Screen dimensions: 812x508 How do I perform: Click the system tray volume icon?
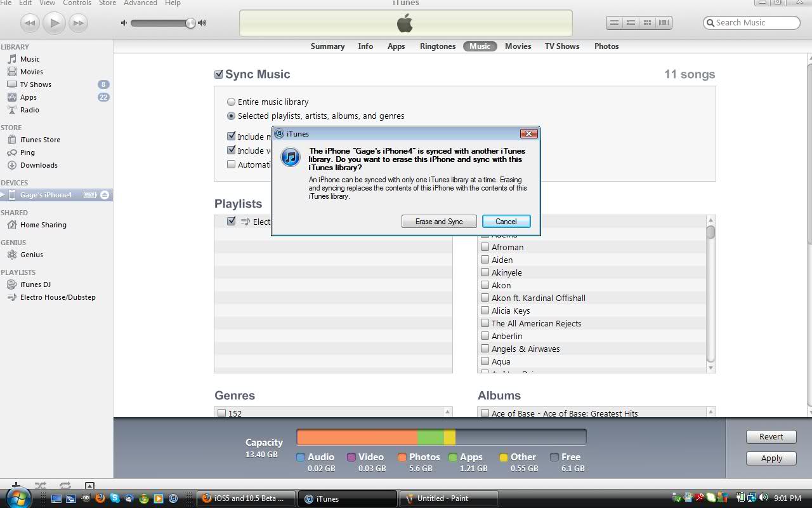pyautogui.click(x=763, y=498)
